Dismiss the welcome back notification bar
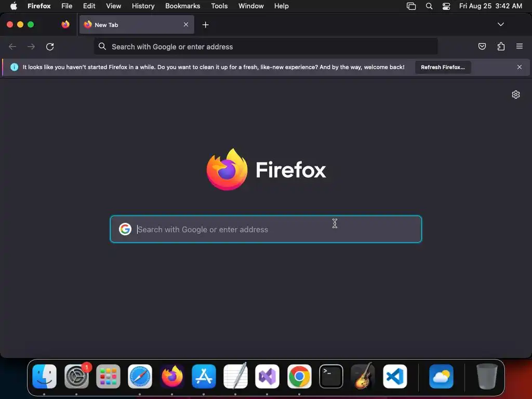Image resolution: width=532 pixels, height=399 pixels. [x=520, y=67]
